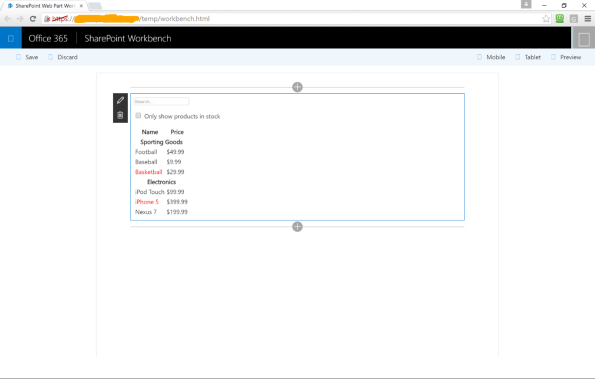Click the green browser extension icon

560,19
